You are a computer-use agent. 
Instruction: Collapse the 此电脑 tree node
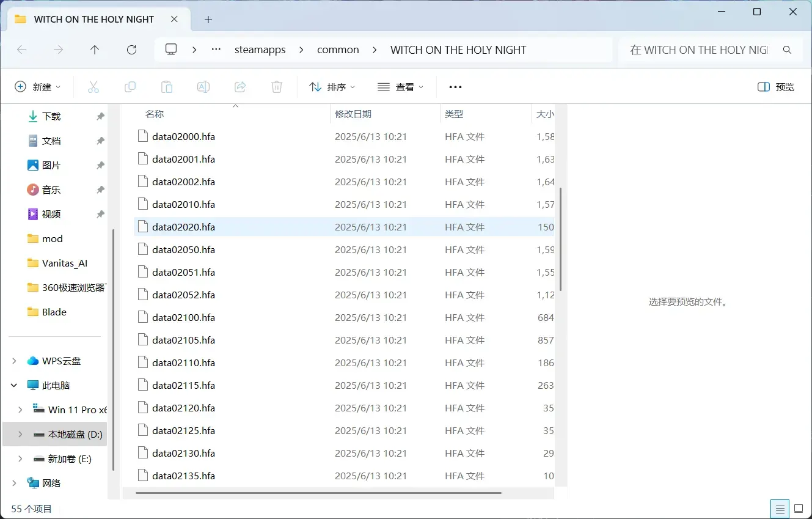pos(14,385)
